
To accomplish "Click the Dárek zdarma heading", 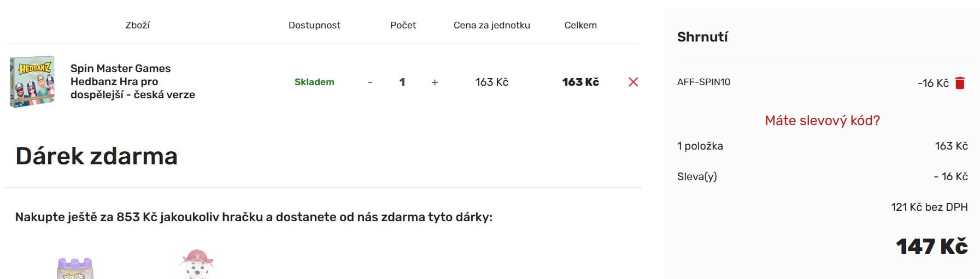I will pyautogui.click(x=96, y=156).
